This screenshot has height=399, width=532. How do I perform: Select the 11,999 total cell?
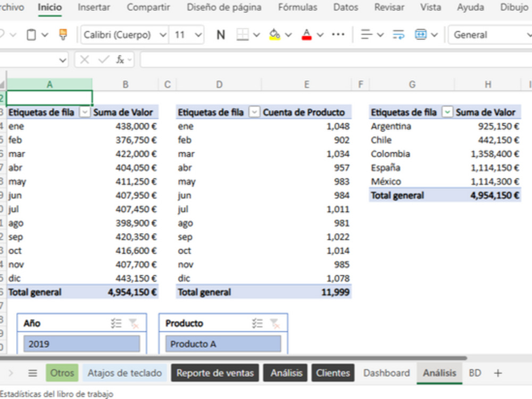(307, 292)
